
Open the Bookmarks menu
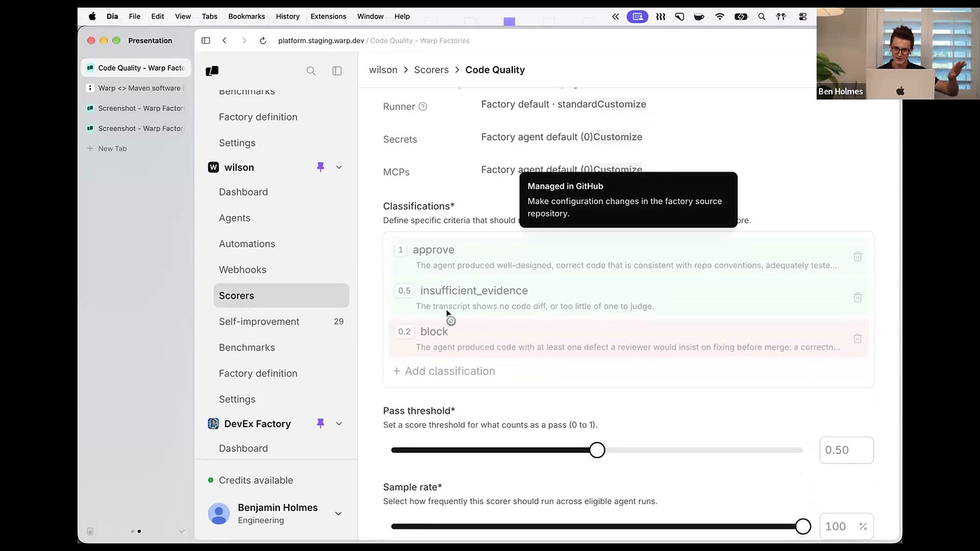246,16
